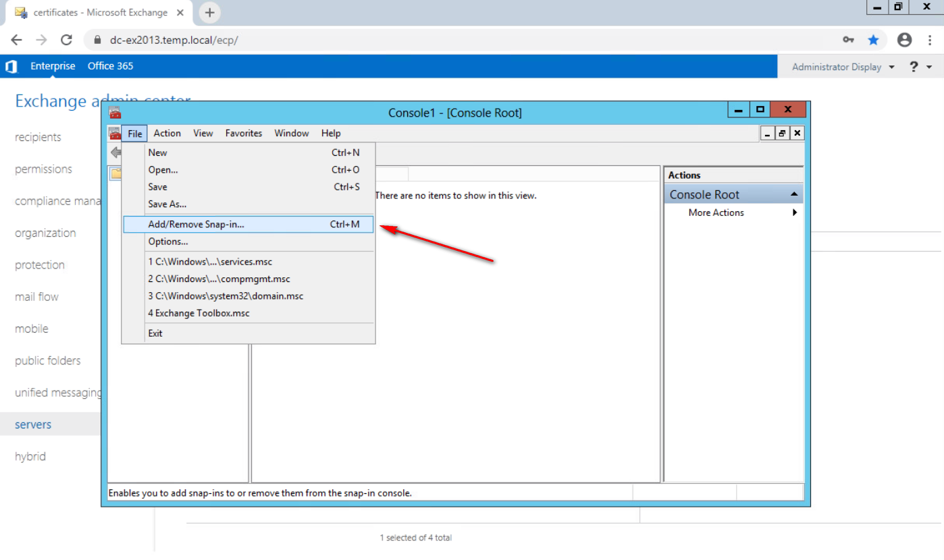944x560 pixels.
Task: Open the help question mark dropdown
Action: [x=920, y=67]
